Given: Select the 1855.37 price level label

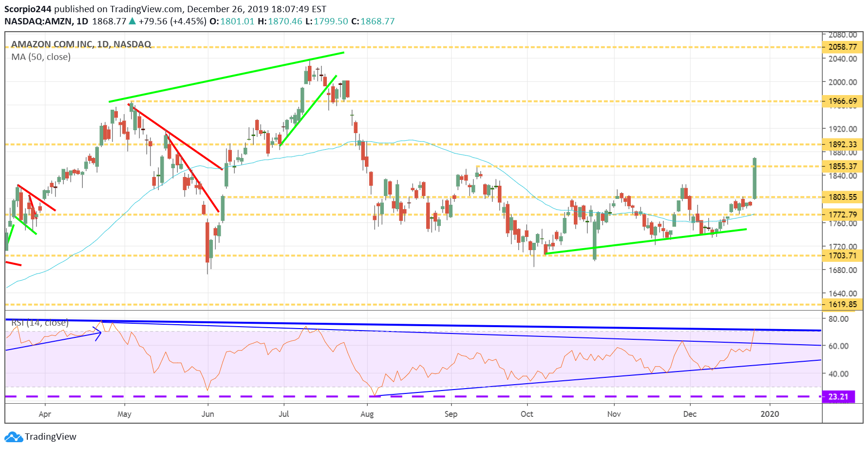Looking at the screenshot, I should 843,167.
